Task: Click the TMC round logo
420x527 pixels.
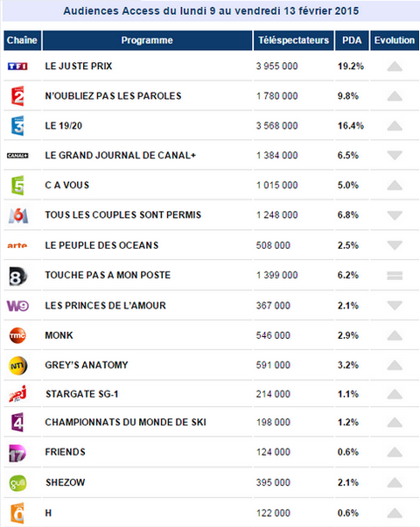Action: [17, 335]
